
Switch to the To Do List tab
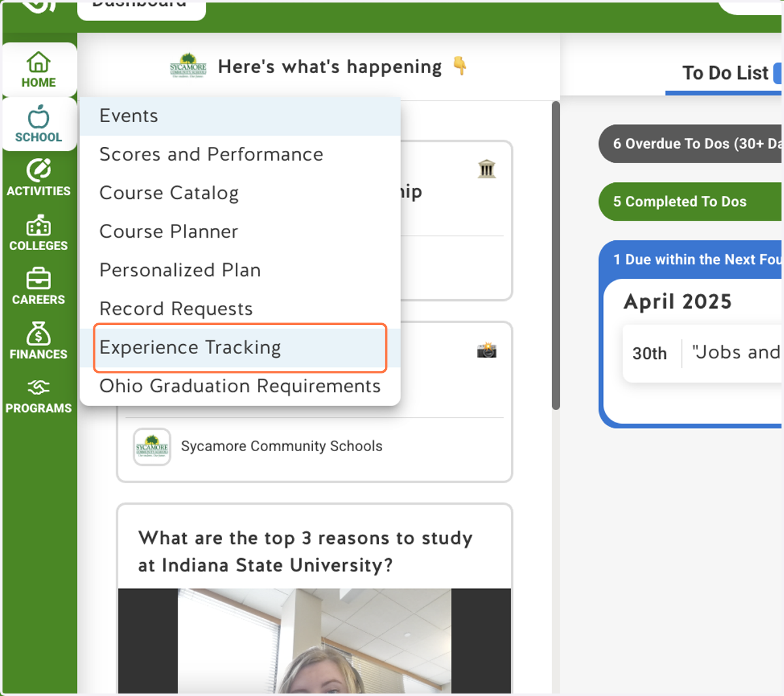[x=725, y=73]
